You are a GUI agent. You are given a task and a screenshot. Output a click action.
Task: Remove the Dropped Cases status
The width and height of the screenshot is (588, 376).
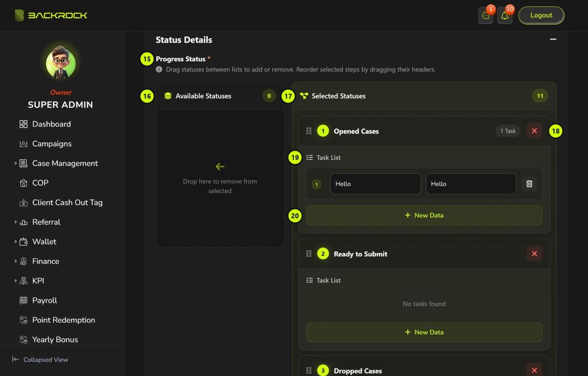tap(535, 370)
